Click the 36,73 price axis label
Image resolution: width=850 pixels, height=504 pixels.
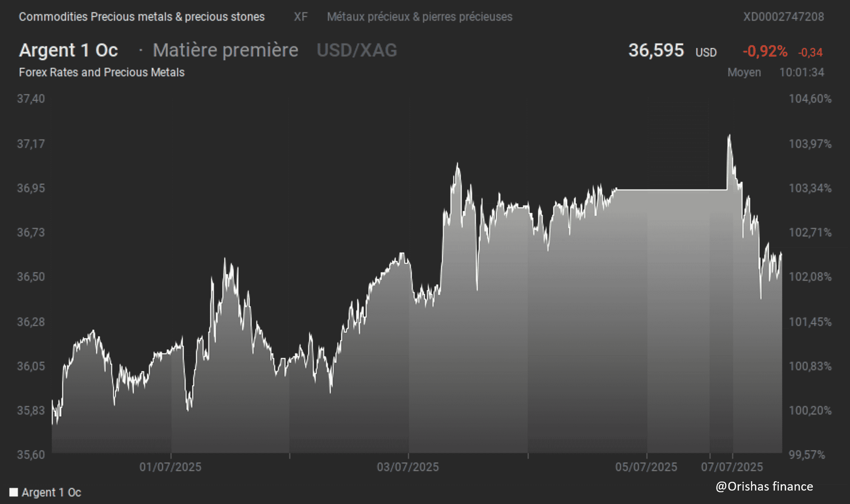pos(31,233)
